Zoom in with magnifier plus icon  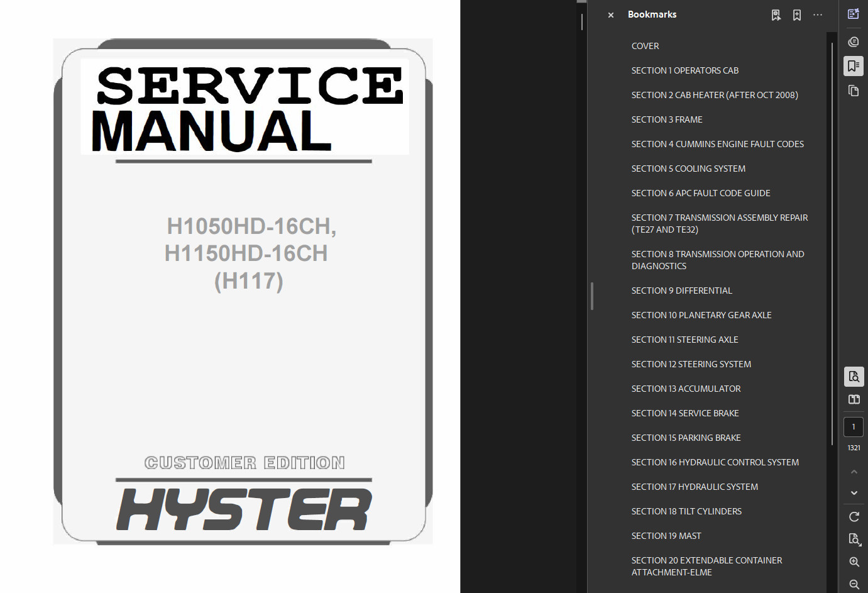(854, 562)
